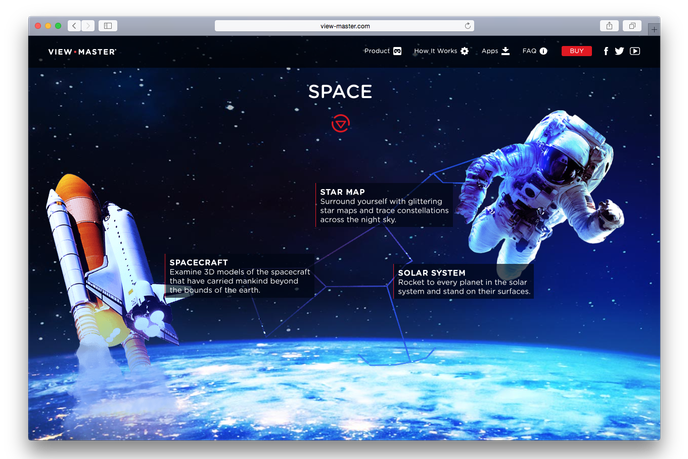Go forward to the next page
688x459 pixels.
[88, 25]
